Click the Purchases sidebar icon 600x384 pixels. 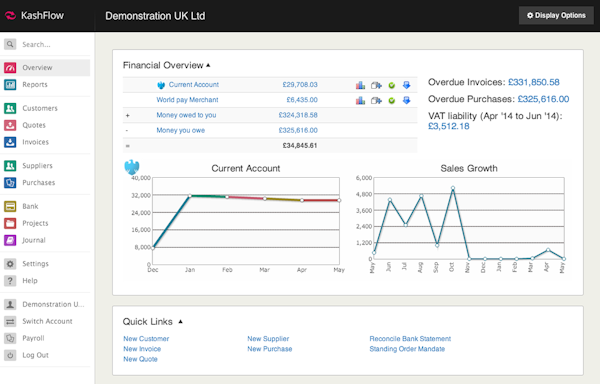coord(10,182)
